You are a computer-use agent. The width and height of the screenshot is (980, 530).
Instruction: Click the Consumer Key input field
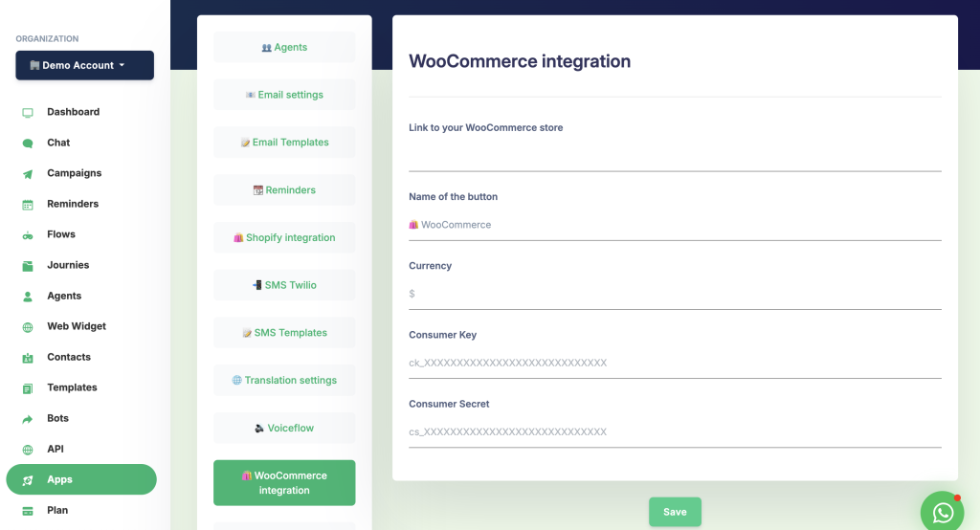point(675,363)
